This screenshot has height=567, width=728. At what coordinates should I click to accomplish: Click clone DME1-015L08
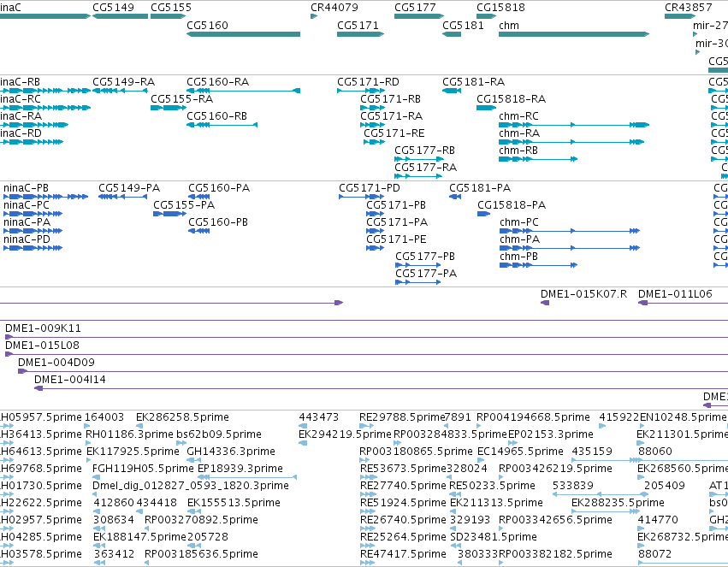click(x=366, y=355)
